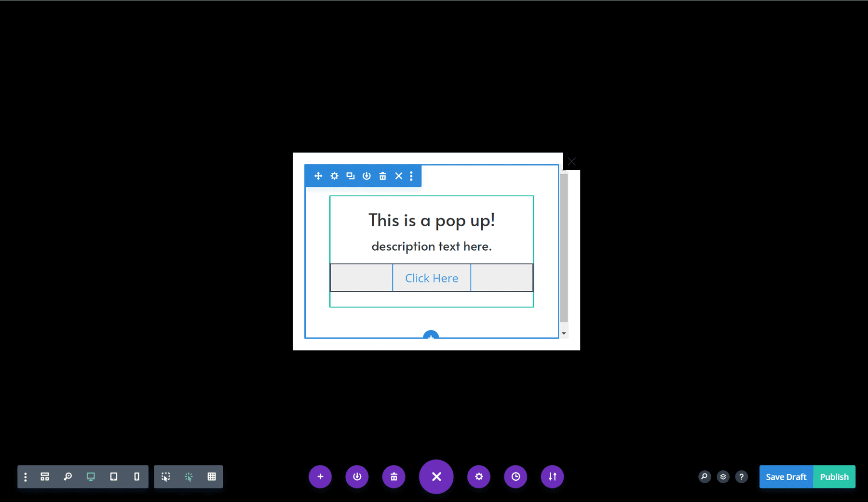This screenshot has height=502, width=868.
Task: Add a new section with the plus icon
Action: (320, 476)
